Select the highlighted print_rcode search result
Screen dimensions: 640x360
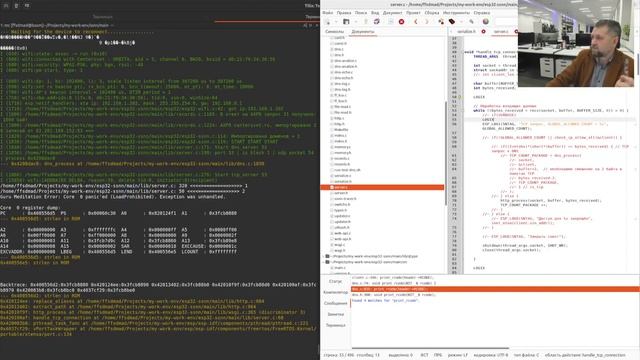click(x=495, y=289)
